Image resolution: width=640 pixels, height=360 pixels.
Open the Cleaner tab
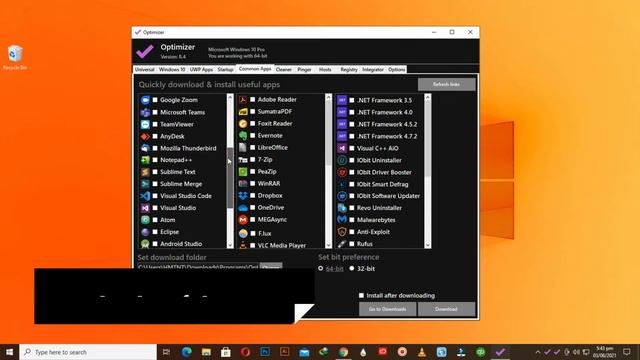click(284, 69)
